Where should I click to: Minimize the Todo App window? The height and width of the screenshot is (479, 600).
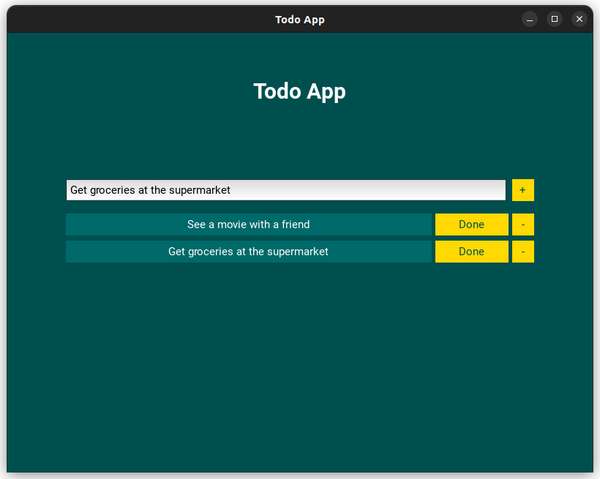tap(530, 19)
